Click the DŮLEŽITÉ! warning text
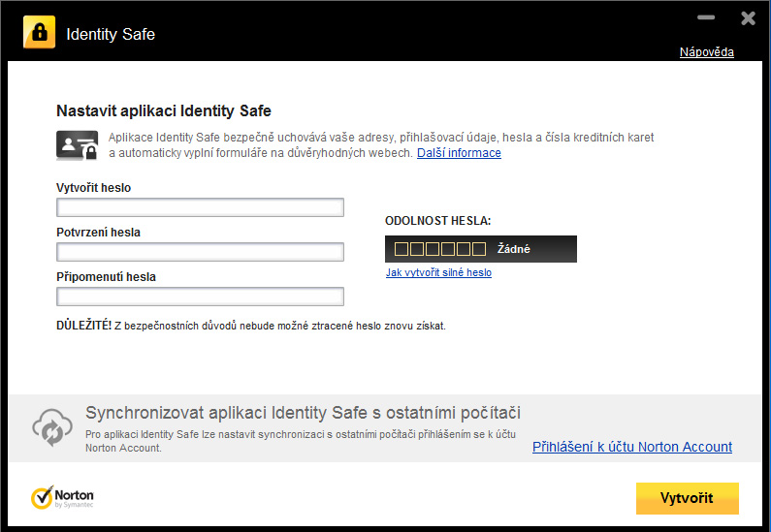 pyautogui.click(x=251, y=327)
